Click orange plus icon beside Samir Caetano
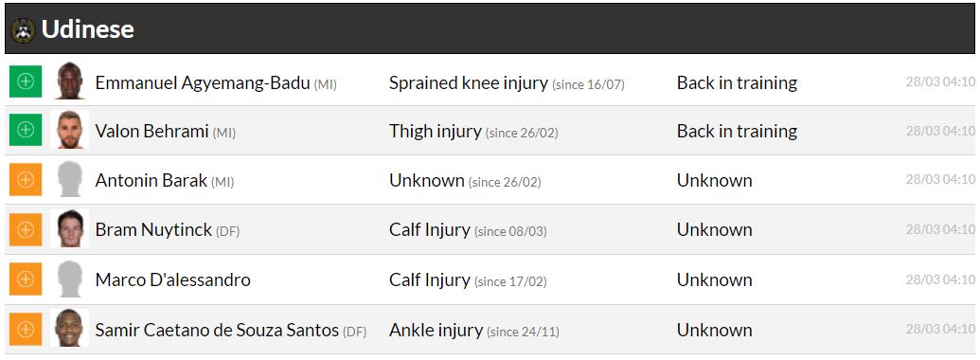980x360 pixels. point(25,330)
